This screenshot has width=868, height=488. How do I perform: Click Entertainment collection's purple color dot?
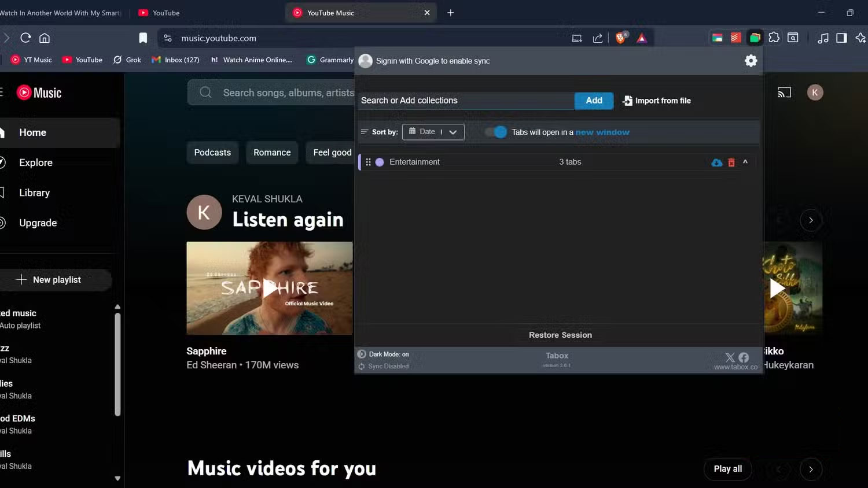pyautogui.click(x=380, y=162)
